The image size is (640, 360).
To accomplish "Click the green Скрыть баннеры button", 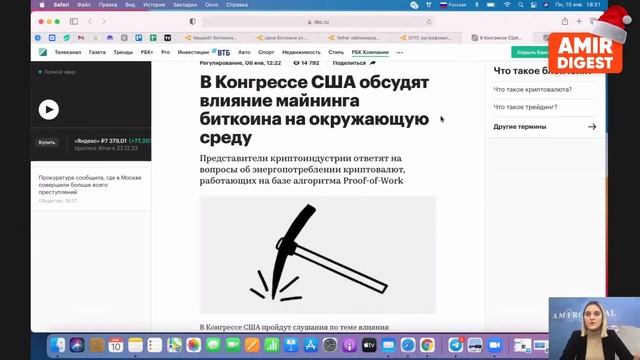I will (531, 52).
